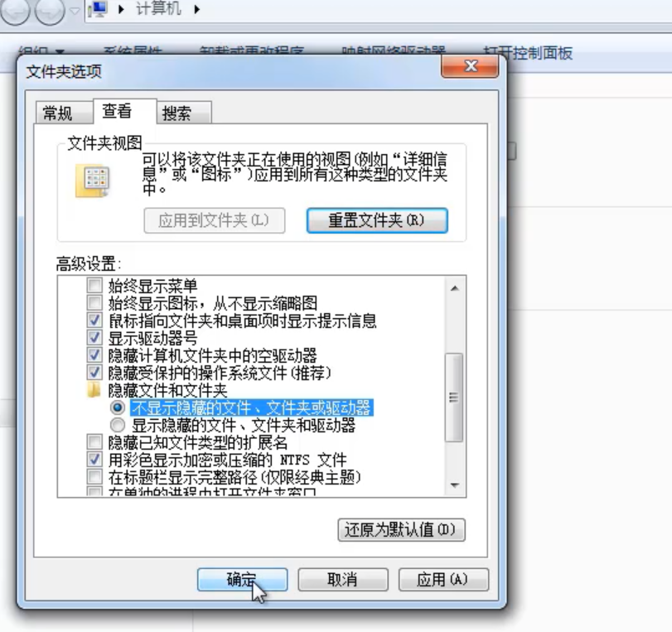The image size is (672, 632).
Task: Switch to the 常规 tab
Action: coord(60,112)
